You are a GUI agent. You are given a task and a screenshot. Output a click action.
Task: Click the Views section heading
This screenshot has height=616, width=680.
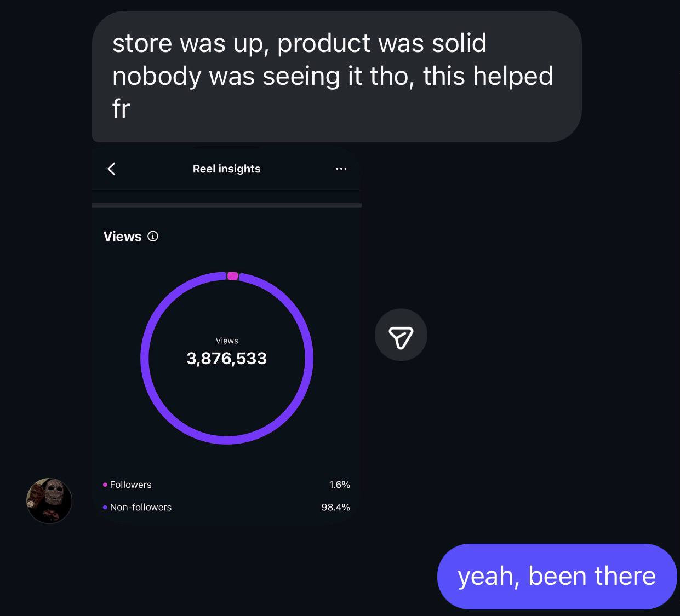pos(122,237)
